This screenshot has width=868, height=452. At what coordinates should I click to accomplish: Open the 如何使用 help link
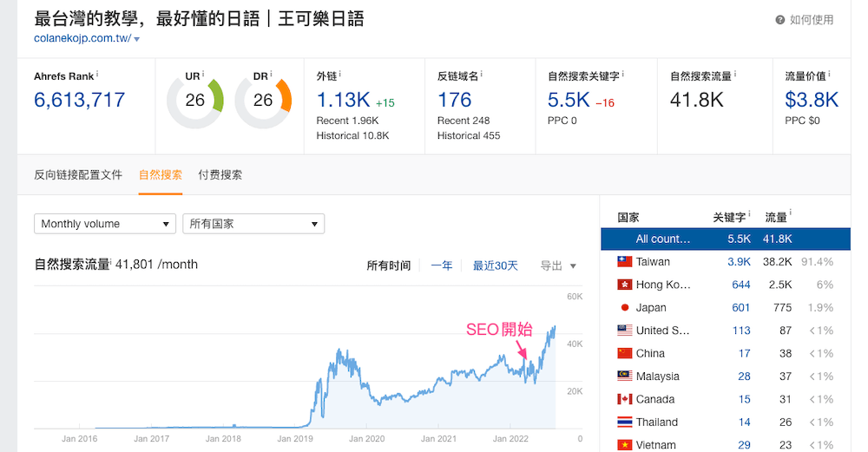pos(811,20)
